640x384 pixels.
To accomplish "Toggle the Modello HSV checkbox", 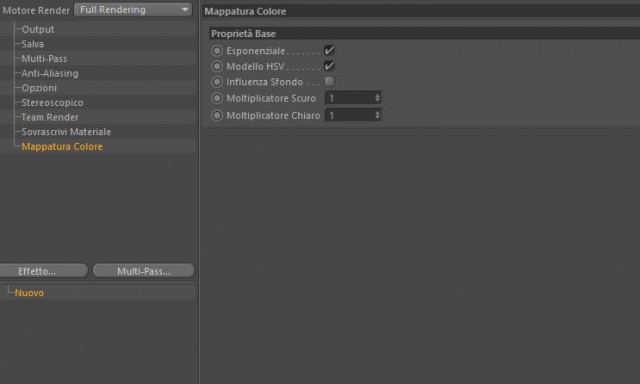I will pos(329,66).
